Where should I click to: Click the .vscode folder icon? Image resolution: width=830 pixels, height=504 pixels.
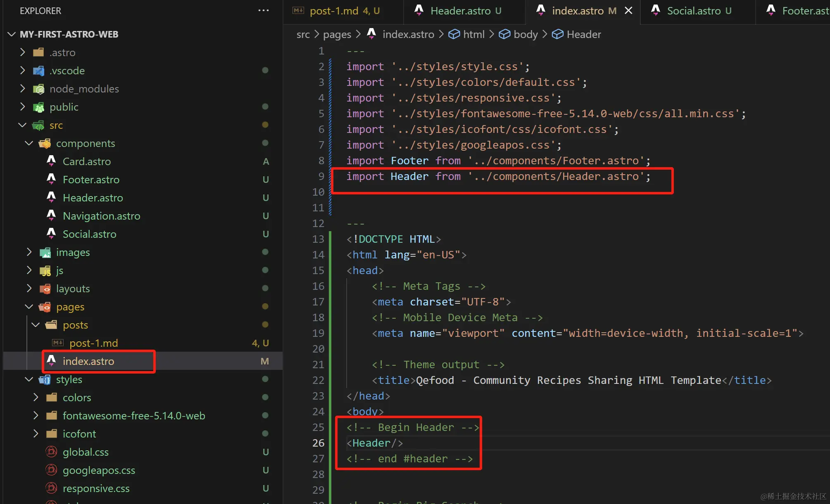coord(38,71)
